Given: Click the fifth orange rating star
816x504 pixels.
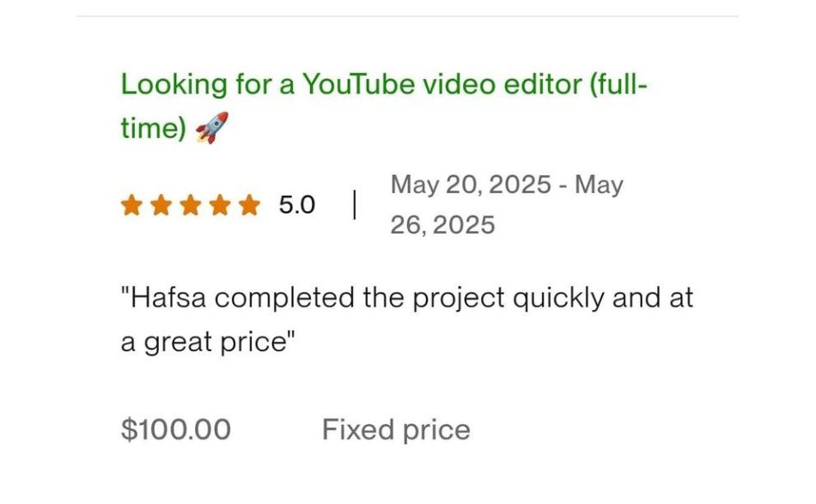Looking at the screenshot, I should [249, 205].
